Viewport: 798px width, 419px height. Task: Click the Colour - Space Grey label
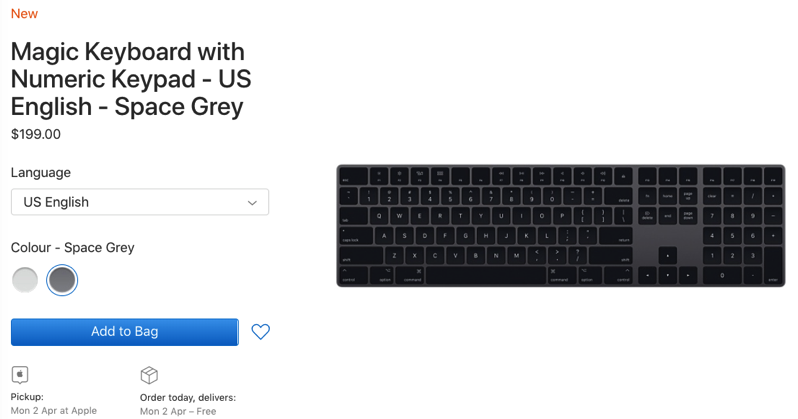72,247
